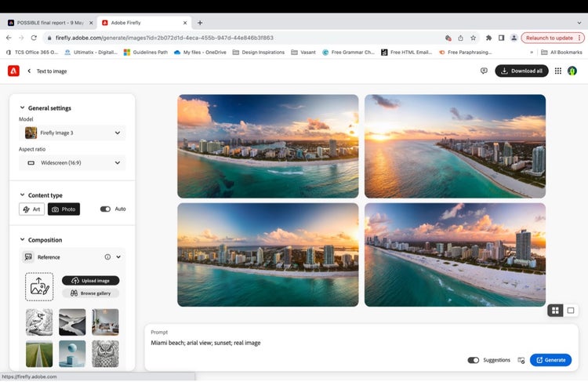588x382 pixels.
Task: Click the Download all button
Action: point(521,71)
